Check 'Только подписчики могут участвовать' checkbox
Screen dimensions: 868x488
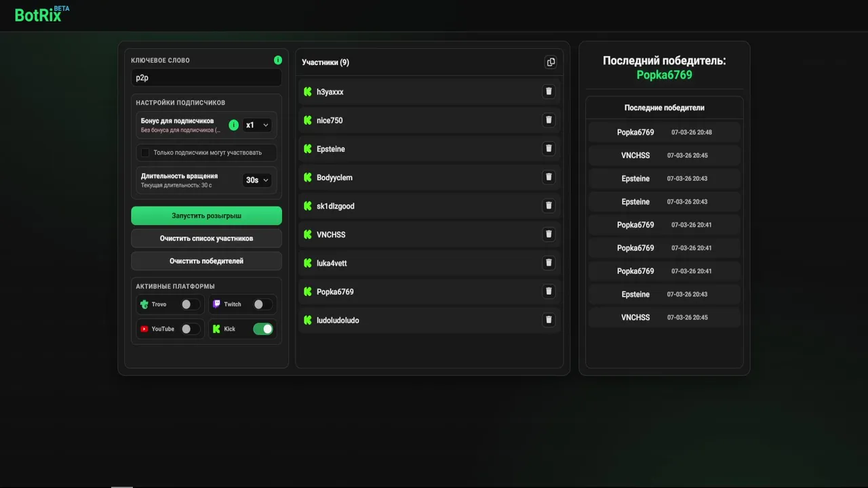(145, 152)
